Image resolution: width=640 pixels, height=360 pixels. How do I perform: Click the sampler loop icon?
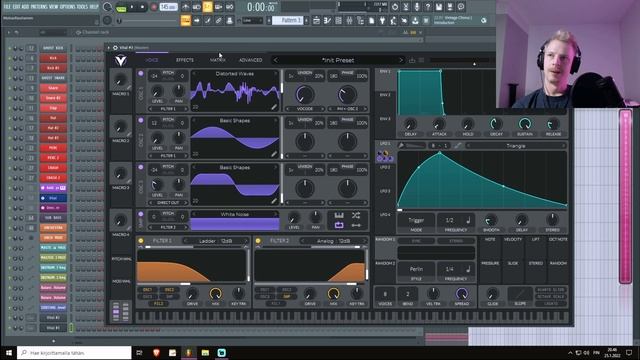click(x=339, y=225)
